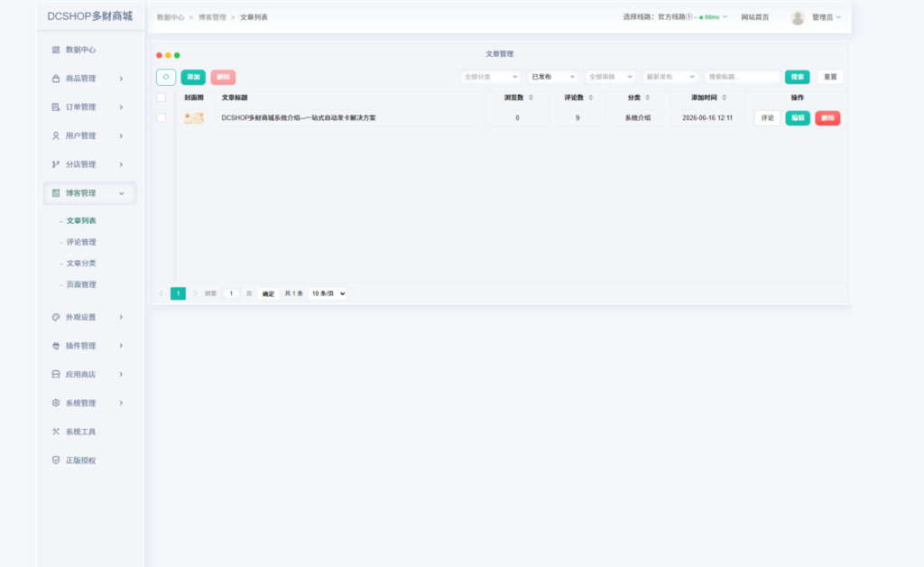Click the red window dot
The image size is (924, 567).
(x=159, y=55)
